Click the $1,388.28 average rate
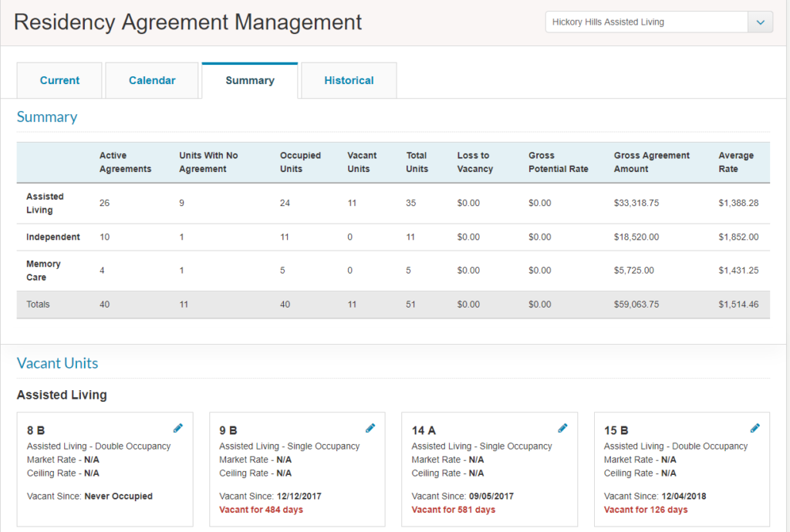 [x=738, y=204]
